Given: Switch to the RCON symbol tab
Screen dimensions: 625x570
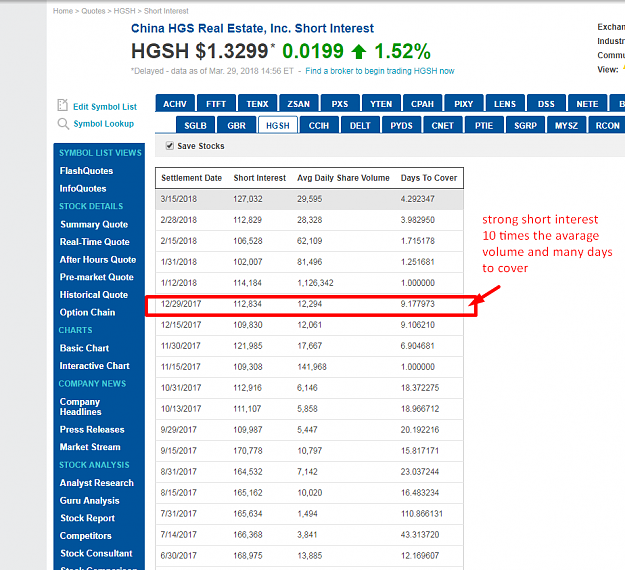Looking at the screenshot, I should click(608, 125).
